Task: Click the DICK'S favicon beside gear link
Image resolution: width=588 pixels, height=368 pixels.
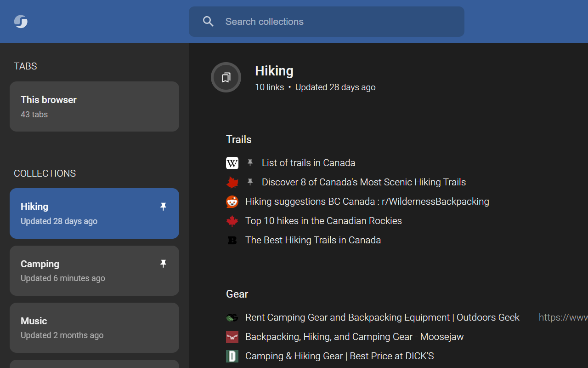Action: 232,356
